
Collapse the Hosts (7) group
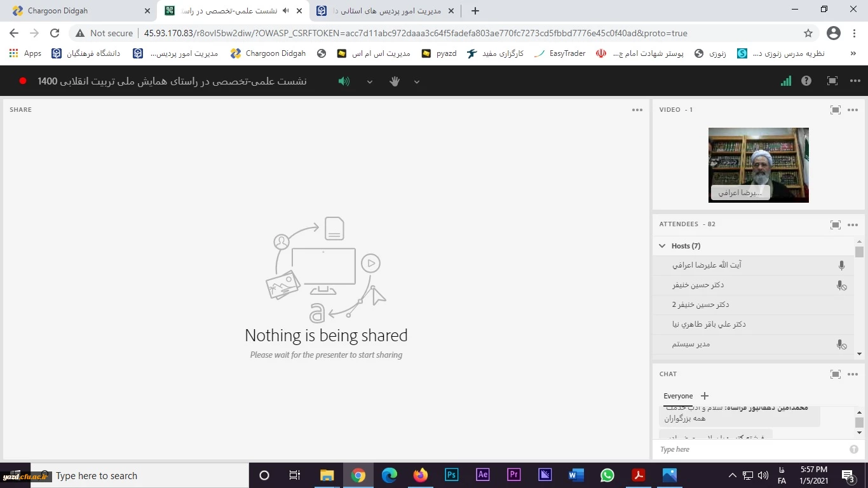point(662,246)
